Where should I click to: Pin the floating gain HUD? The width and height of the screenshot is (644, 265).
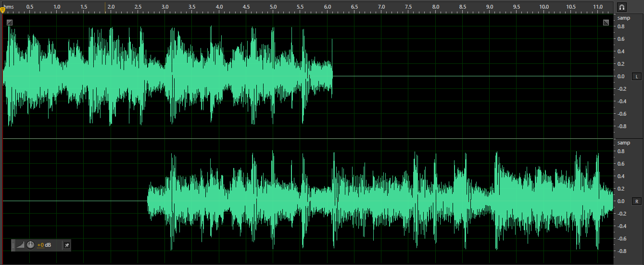pyautogui.click(x=66, y=245)
